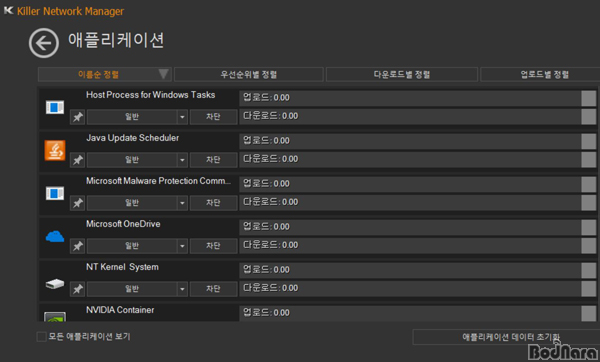Select the Microsoft OneDrive cloud icon
This screenshot has height=362, width=600.
click(x=55, y=236)
